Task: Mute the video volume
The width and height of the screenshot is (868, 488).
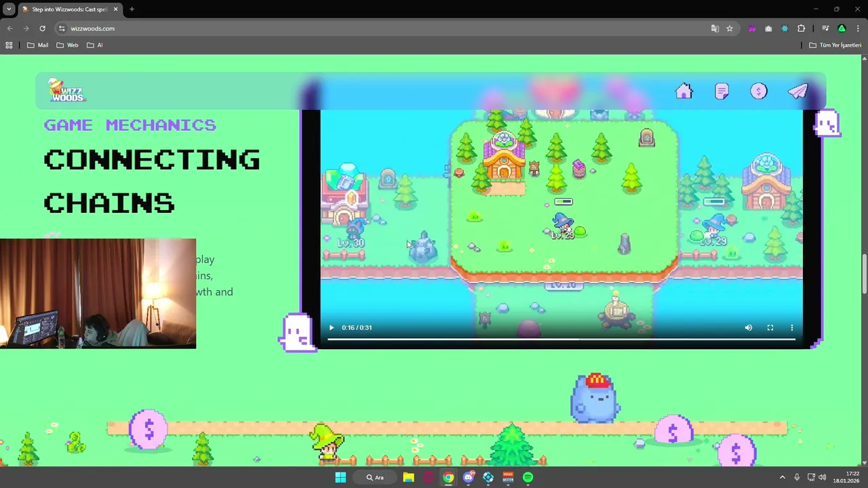Action: (x=749, y=327)
